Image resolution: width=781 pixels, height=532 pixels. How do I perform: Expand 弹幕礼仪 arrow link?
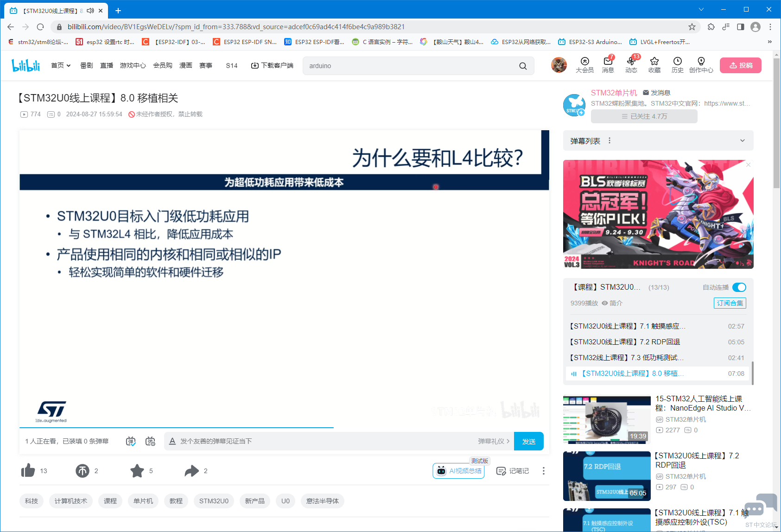pos(494,441)
